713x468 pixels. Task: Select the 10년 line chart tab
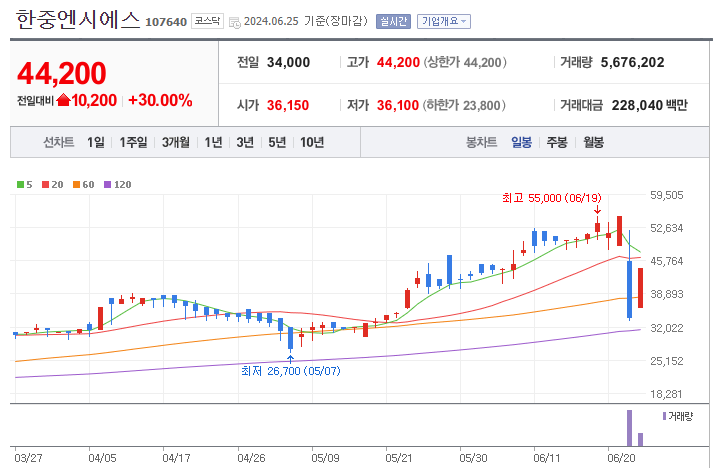click(x=312, y=142)
